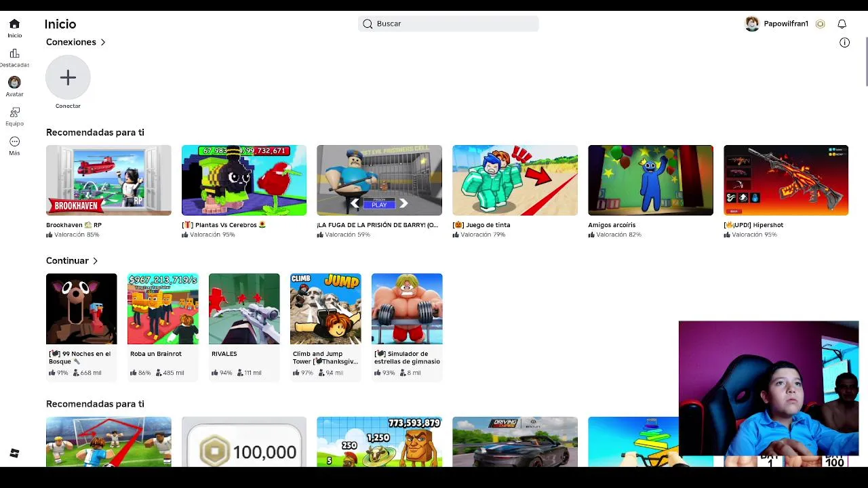Open Destacadas charts icon in sidebar
Screen dimensions: 868x488
14,54
